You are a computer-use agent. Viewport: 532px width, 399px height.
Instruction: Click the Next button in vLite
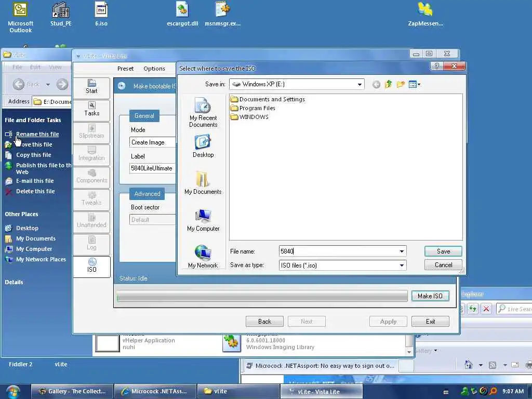(307, 321)
